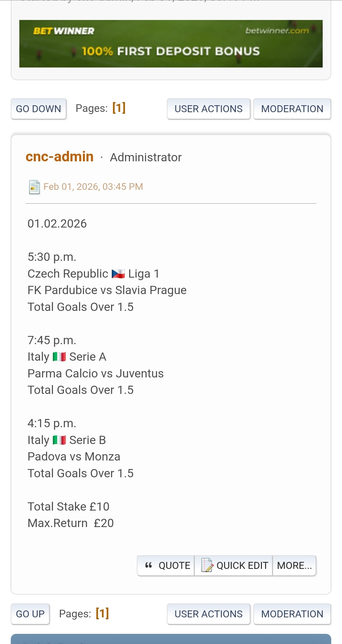342x644 pixels.
Task: Click the Quick Edit pencil-note icon
Action: (207, 565)
